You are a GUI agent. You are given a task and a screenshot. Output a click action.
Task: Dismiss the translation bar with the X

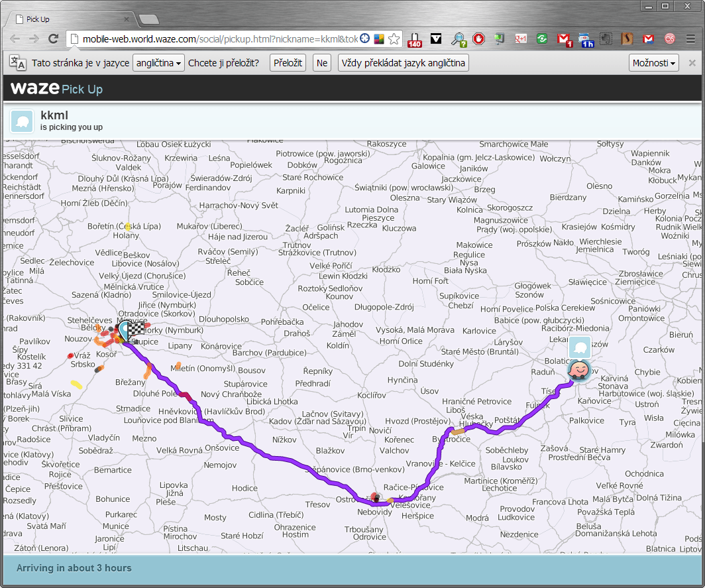(x=692, y=63)
